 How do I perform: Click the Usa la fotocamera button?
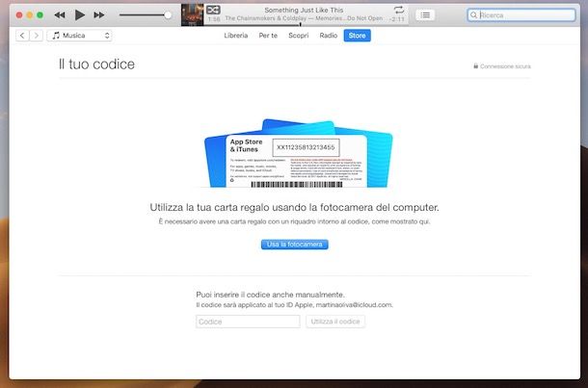tap(295, 245)
